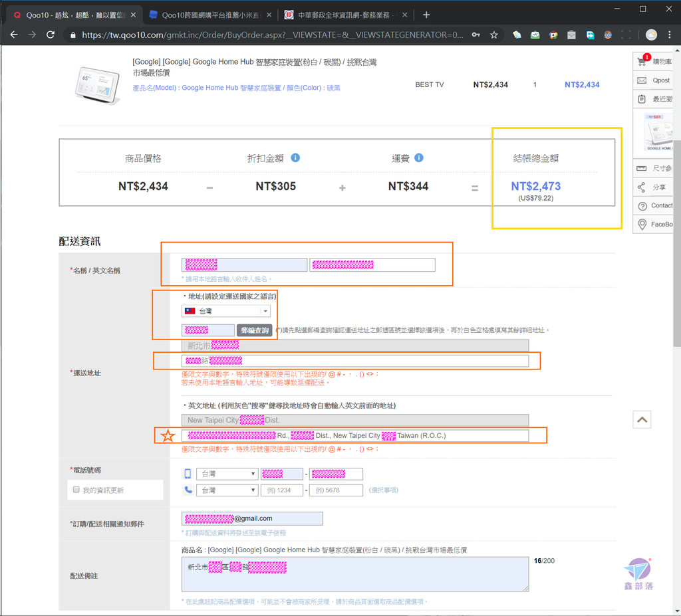Activate the green capture frame extension
The width and height of the screenshot is (681, 616).
(626, 35)
